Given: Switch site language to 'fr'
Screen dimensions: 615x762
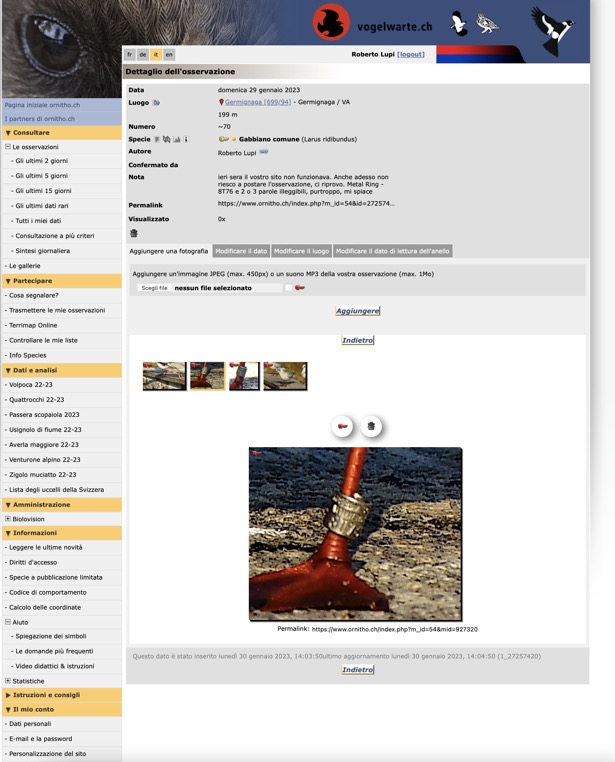Looking at the screenshot, I should 130,55.
